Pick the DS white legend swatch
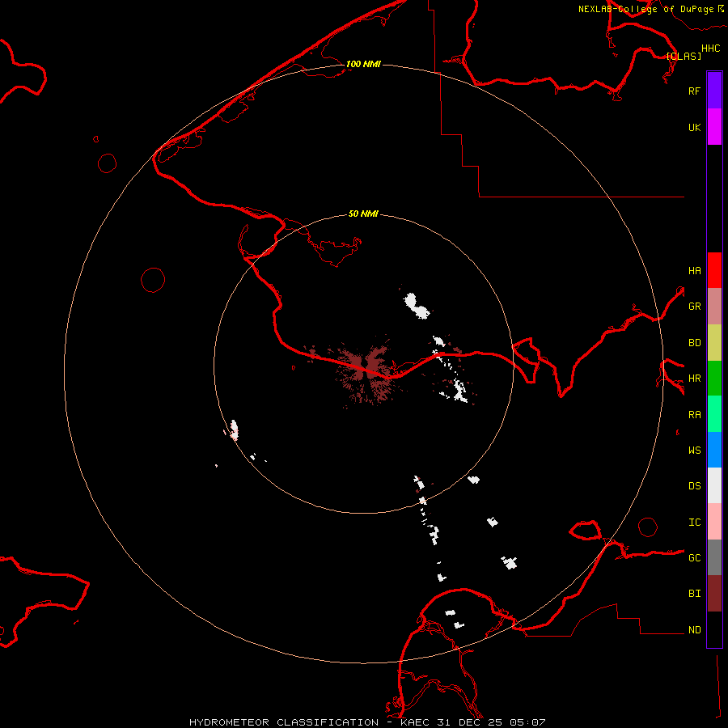The width and height of the screenshot is (728, 728). tap(714, 485)
